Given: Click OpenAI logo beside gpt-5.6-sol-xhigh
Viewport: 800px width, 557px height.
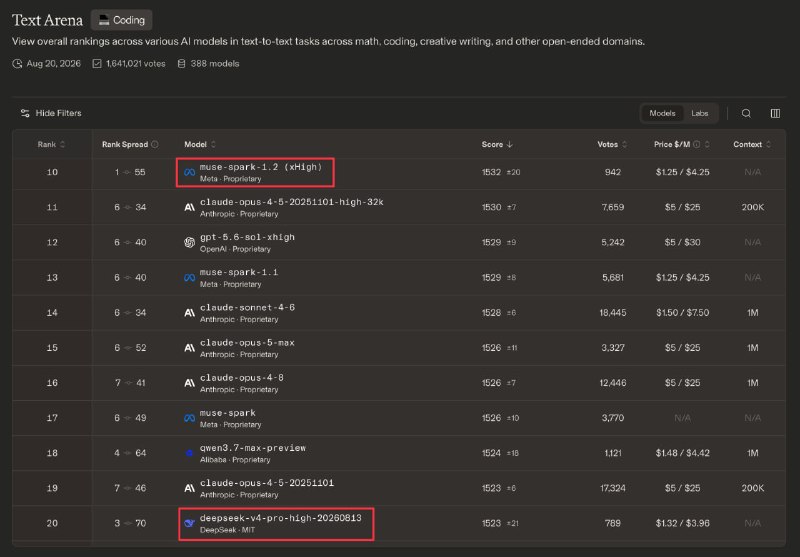Looking at the screenshot, I should click(189, 243).
